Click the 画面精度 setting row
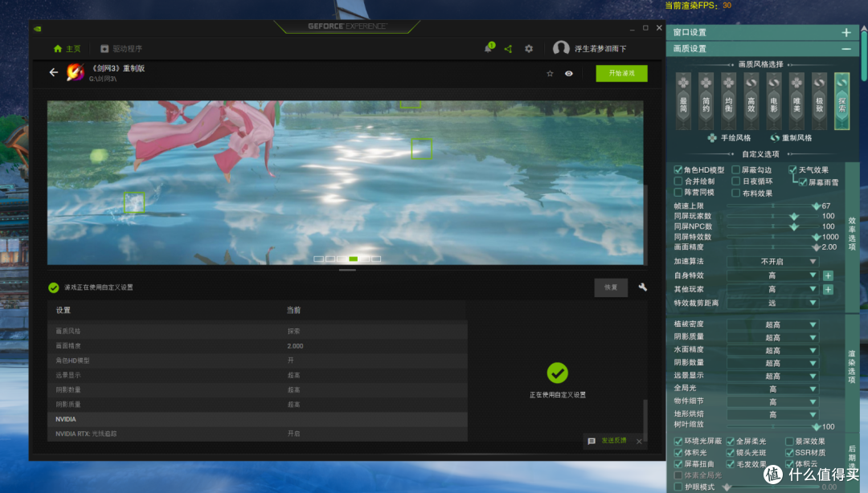The image size is (868, 493). 257,346
